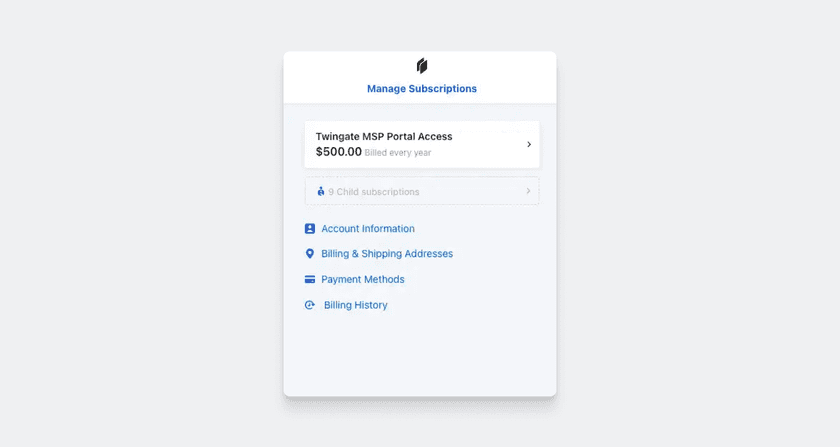Open Account Information
The height and width of the screenshot is (447, 840).
pyautogui.click(x=368, y=229)
